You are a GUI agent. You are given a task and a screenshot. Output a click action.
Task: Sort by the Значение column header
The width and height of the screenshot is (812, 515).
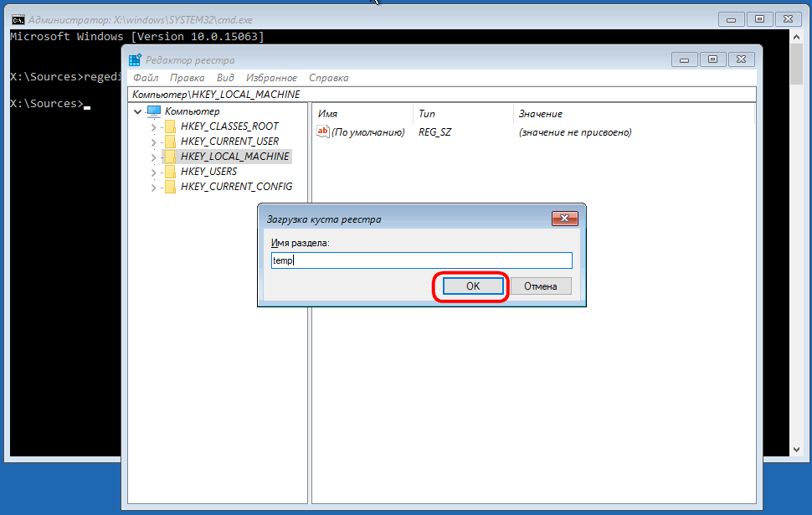coord(541,114)
